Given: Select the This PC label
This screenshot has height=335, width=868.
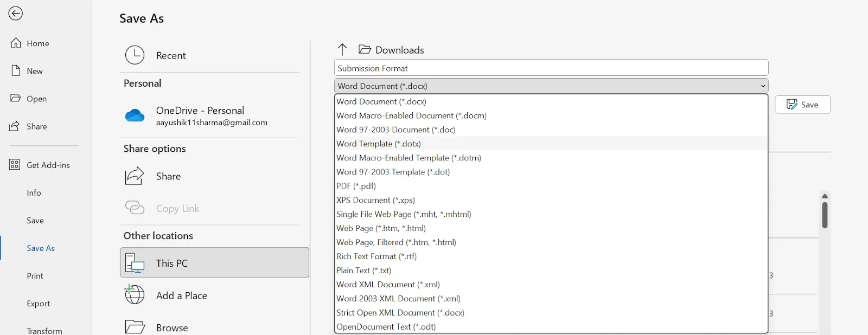Looking at the screenshot, I should coord(172,263).
